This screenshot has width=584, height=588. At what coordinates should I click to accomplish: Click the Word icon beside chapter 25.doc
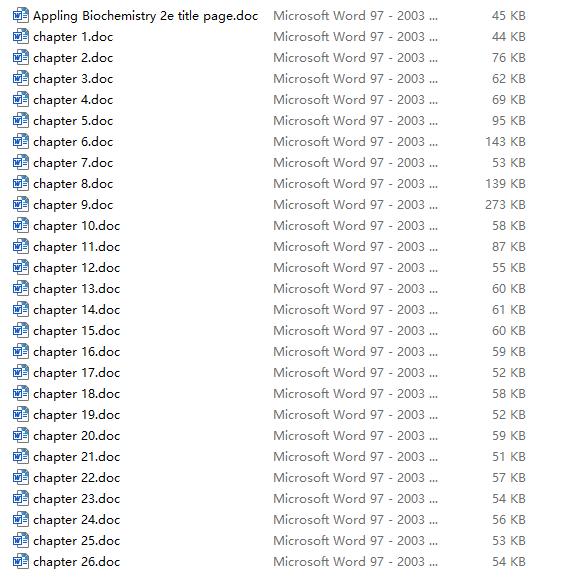(21, 540)
